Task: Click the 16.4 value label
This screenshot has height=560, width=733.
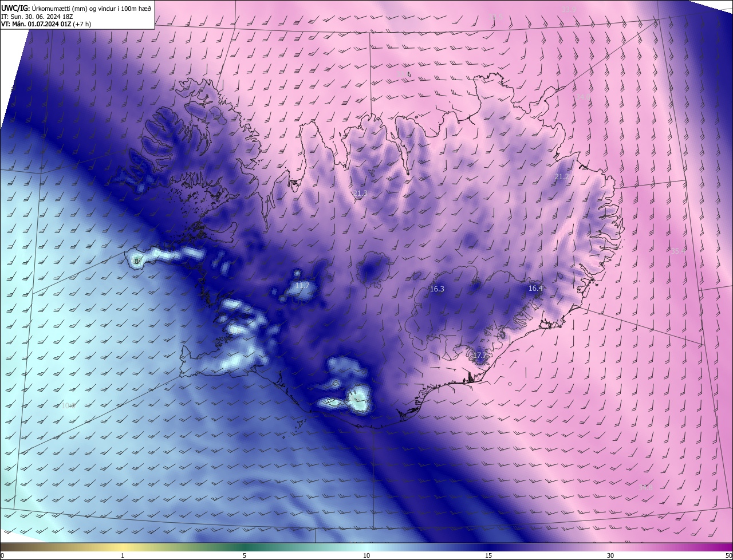Action: 535,289
